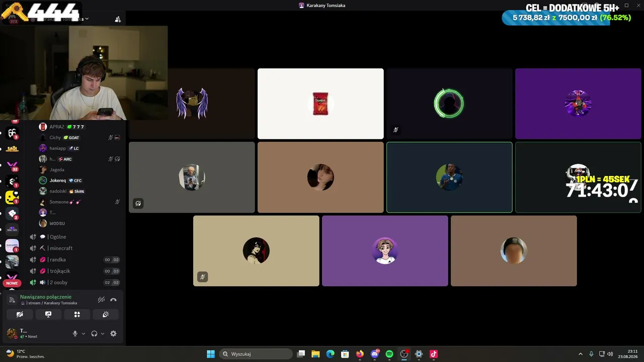The width and height of the screenshot is (644, 362).
Task: Show hidden system tray icons
Action: (580, 354)
